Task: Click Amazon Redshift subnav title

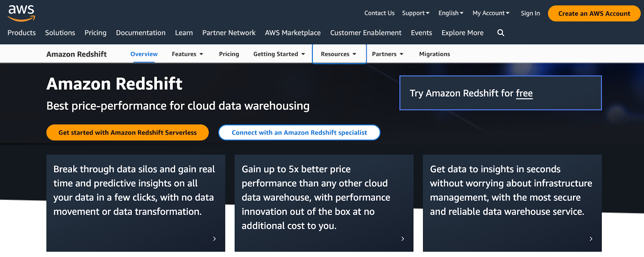Action: click(76, 54)
